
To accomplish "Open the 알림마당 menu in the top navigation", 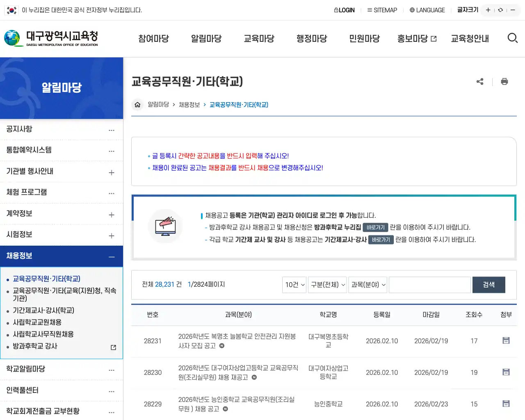I will click(x=206, y=38).
